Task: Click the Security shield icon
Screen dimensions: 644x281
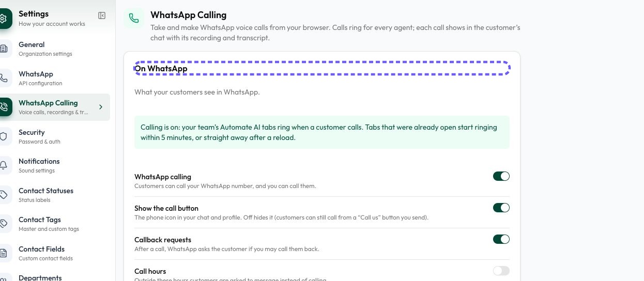Action: tap(4, 136)
